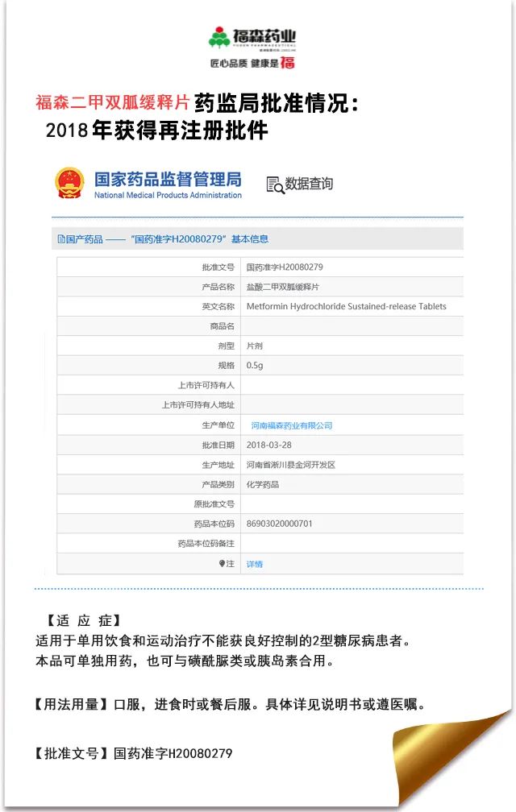The image size is (516, 812).
Task: Open the 详情 details link
Action: coord(255,564)
